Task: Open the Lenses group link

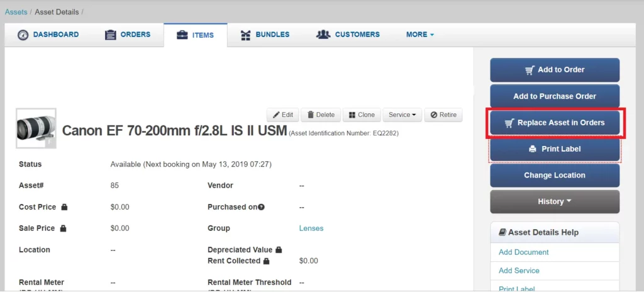Action: point(311,228)
